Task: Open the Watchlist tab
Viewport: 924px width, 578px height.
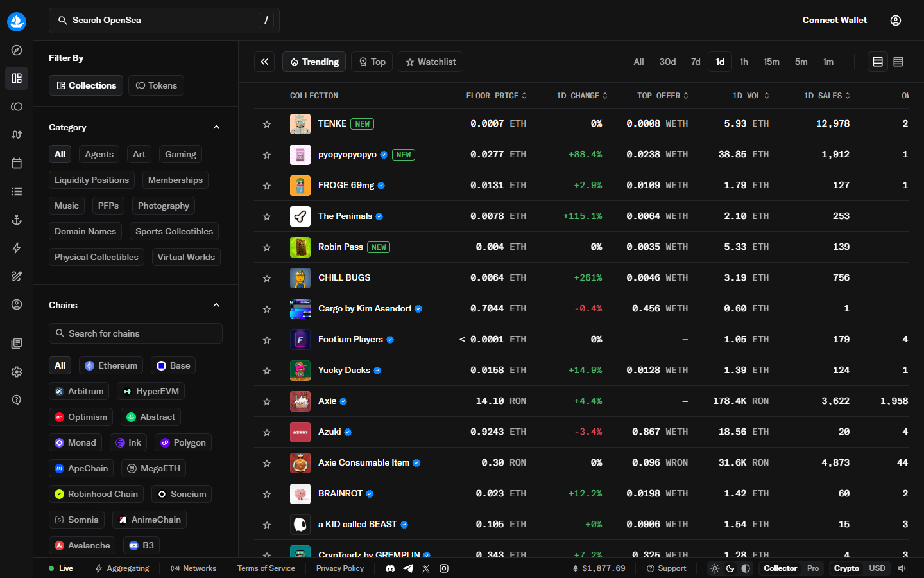Action: click(x=431, y=62)
